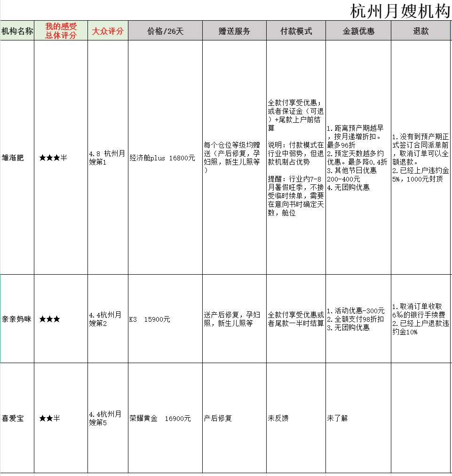The image size is (452, 476).
Task: Click the 我的感受总体评分 header cell
Action: point(61,31)
